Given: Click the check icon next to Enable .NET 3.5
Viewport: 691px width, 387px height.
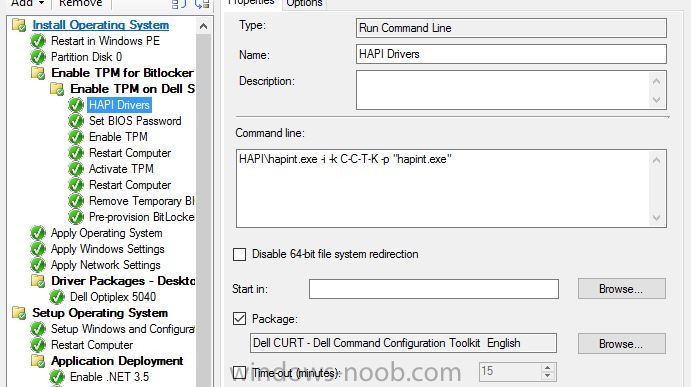Looking at the screenshot, I should tap(57, 377).
